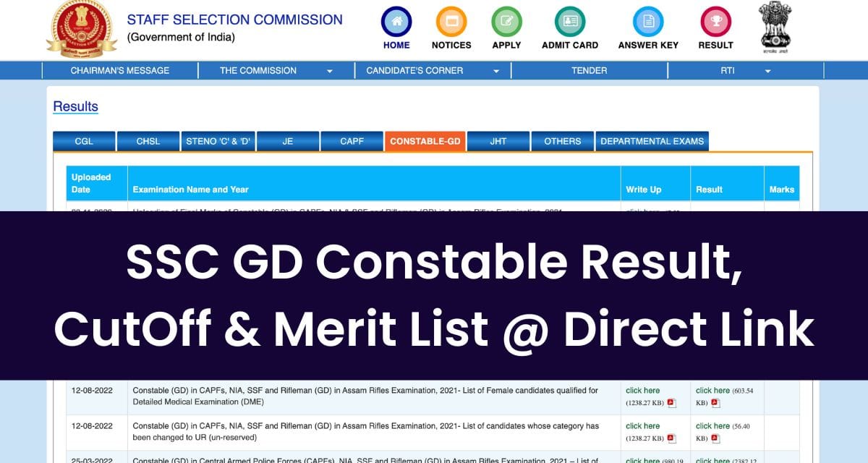868x463 pixels.
Task: Click the Results heading link
Action: [75, 106]
